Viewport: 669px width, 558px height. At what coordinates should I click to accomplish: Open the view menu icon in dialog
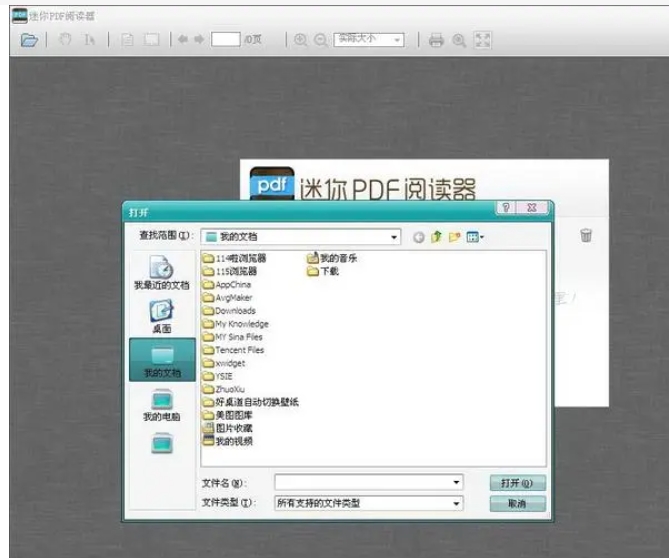(475, 237)
